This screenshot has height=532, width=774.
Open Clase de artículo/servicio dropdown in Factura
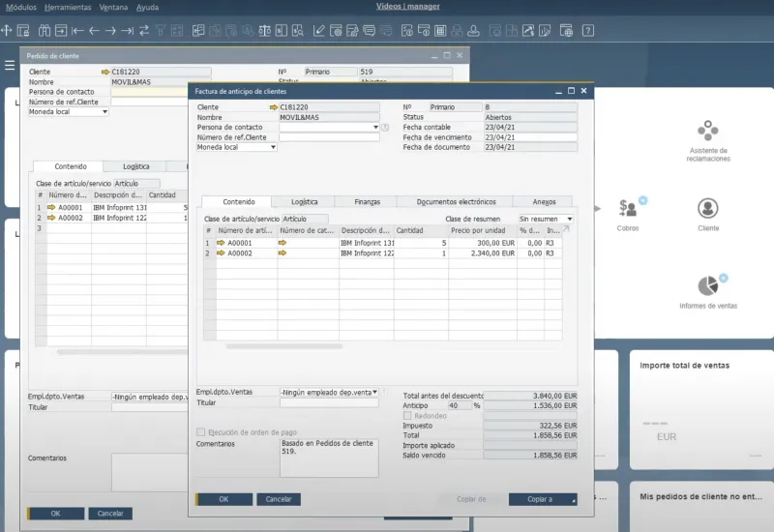tap(305, 219)
